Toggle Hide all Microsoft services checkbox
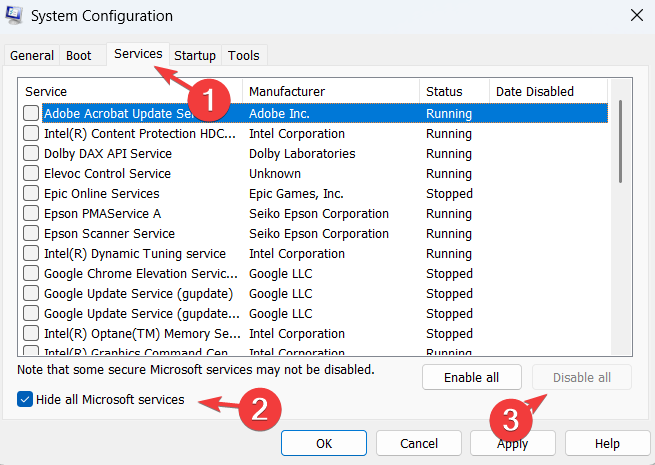655x465 pixels. (25, 400)
